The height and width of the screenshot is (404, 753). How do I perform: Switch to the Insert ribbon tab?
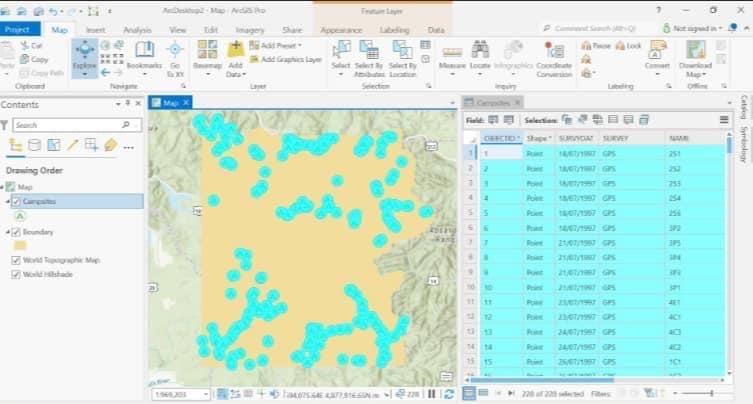point(95,30)
